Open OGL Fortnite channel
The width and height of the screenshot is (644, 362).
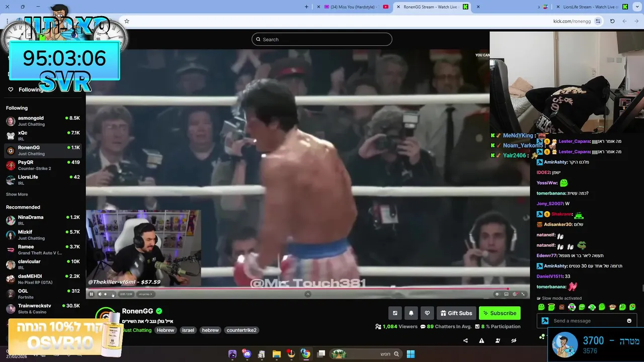point(43,294)
